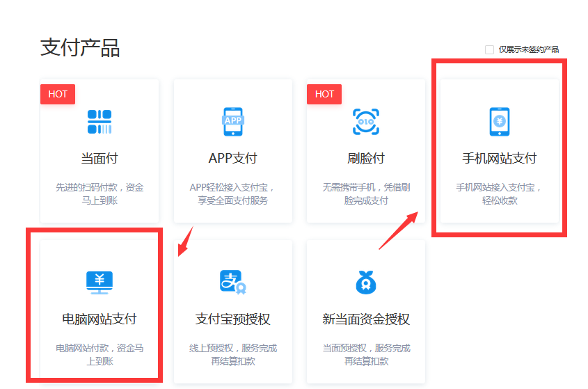Open the 新当面资金授权 title link
Screen dimensions: 588x389
point(365,319)
